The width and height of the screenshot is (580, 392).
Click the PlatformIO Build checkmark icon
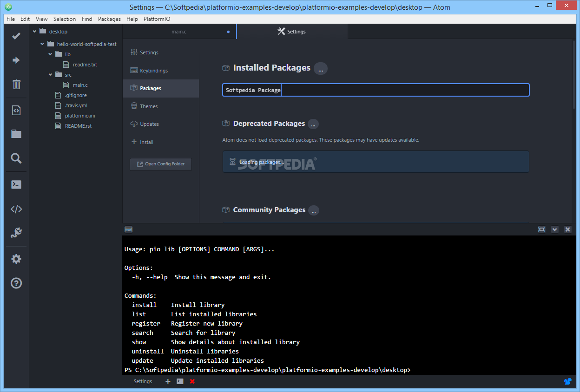click(x=16, y=36)
